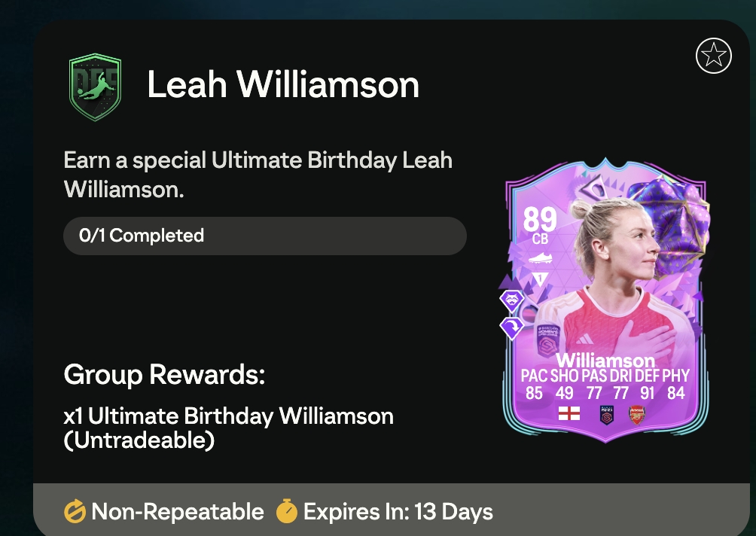Select the Group Rewards heading
Viewport: 756px width, 536px height.
164,375
